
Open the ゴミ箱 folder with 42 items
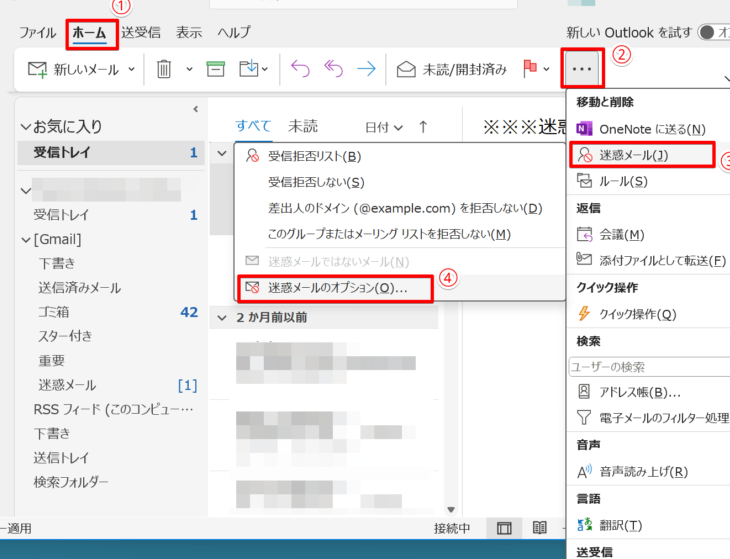pyautogui.click(x=111, y=312)
